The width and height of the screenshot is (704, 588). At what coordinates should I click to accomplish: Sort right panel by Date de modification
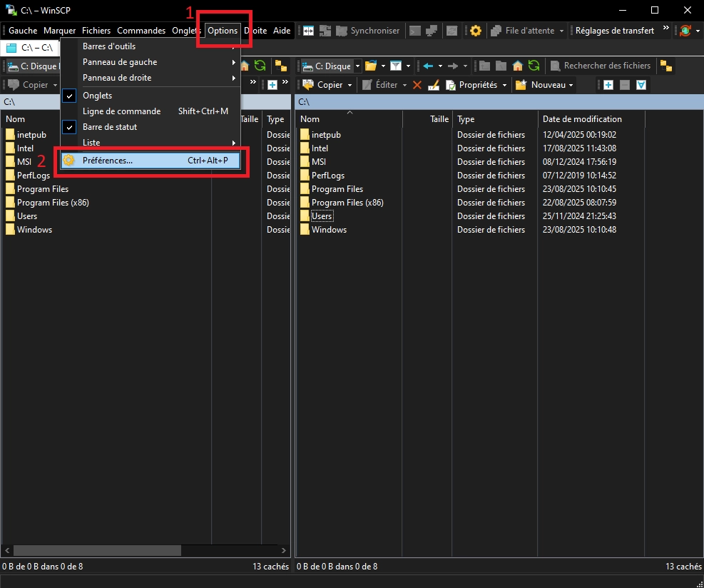591,119
